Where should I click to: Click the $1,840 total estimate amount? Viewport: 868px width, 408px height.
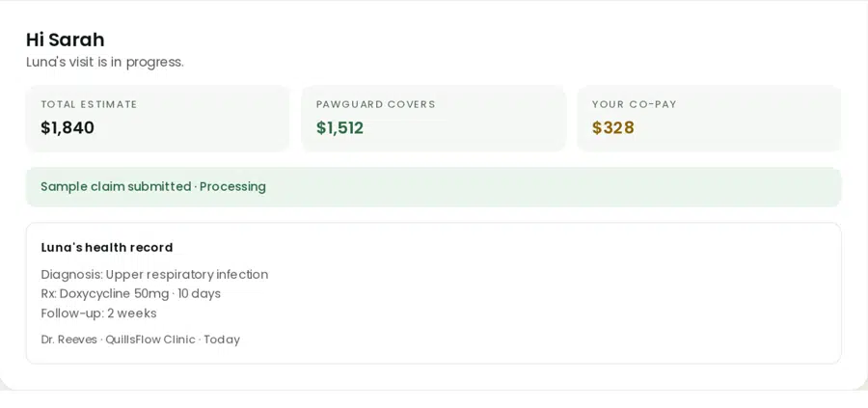(68, 128)
